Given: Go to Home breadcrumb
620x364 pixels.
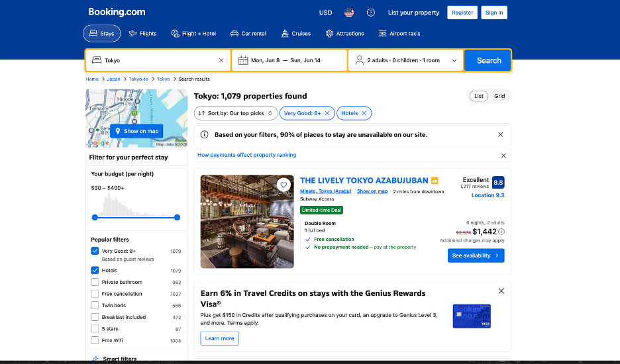Looking at the screenshot, I should click(92, 79).
